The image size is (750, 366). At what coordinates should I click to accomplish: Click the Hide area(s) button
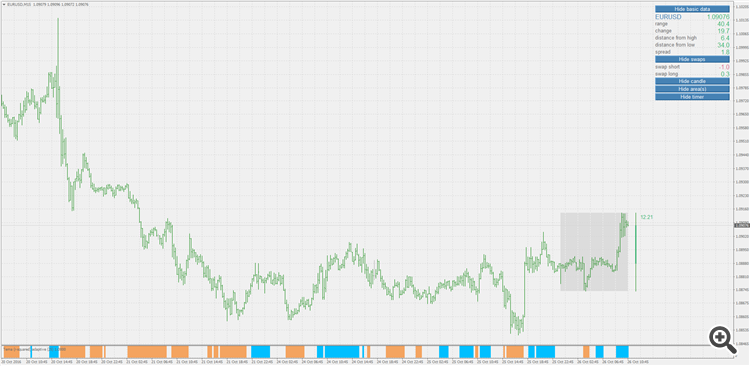(x=692, y=89)
